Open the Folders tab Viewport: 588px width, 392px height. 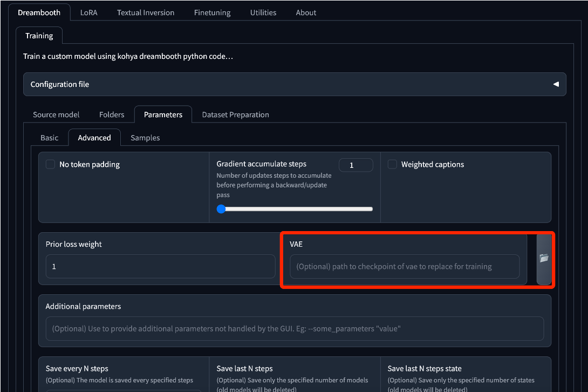tap(112, 114)
